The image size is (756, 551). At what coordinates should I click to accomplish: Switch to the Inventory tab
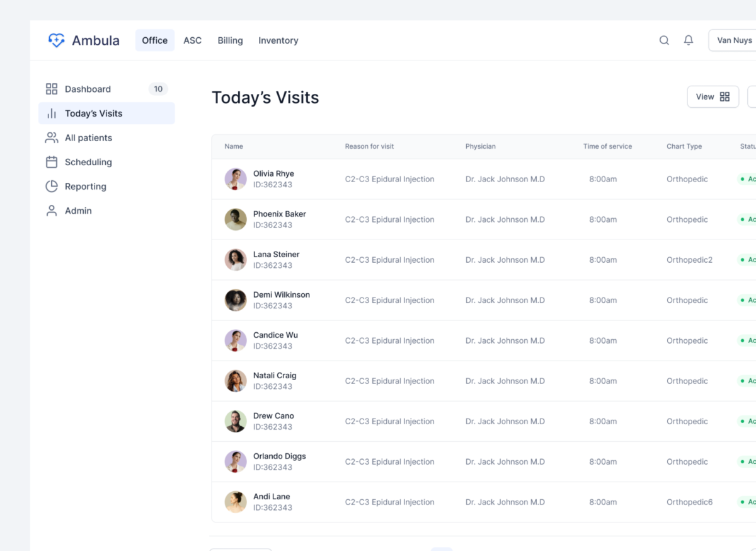pos(278,40)
